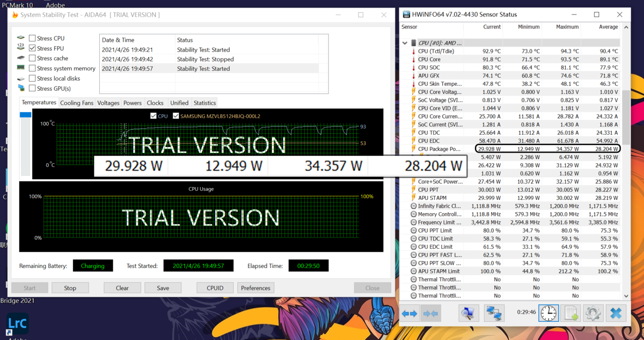Image resolution: width=644 pixels, height=340 pixels.
Task: Select the APU STAPM sensor row
Action: [x=511, y=198]
